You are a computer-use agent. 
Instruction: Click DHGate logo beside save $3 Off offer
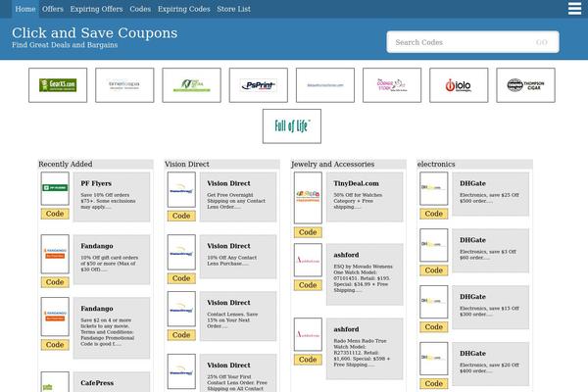point(434,245)
